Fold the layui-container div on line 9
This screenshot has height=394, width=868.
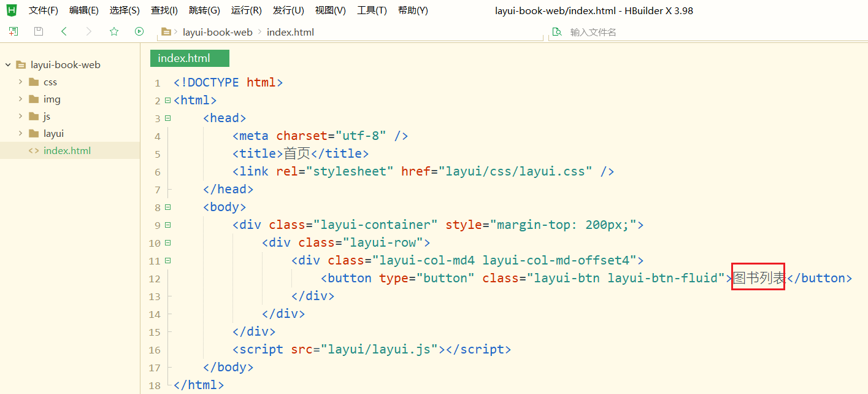(167, 225)
